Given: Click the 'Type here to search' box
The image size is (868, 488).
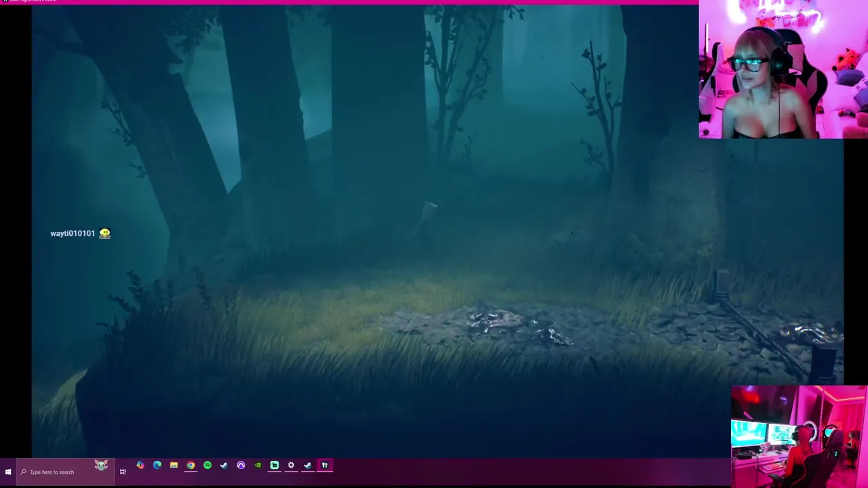Looking at the screenshot, I should [64, 472].
